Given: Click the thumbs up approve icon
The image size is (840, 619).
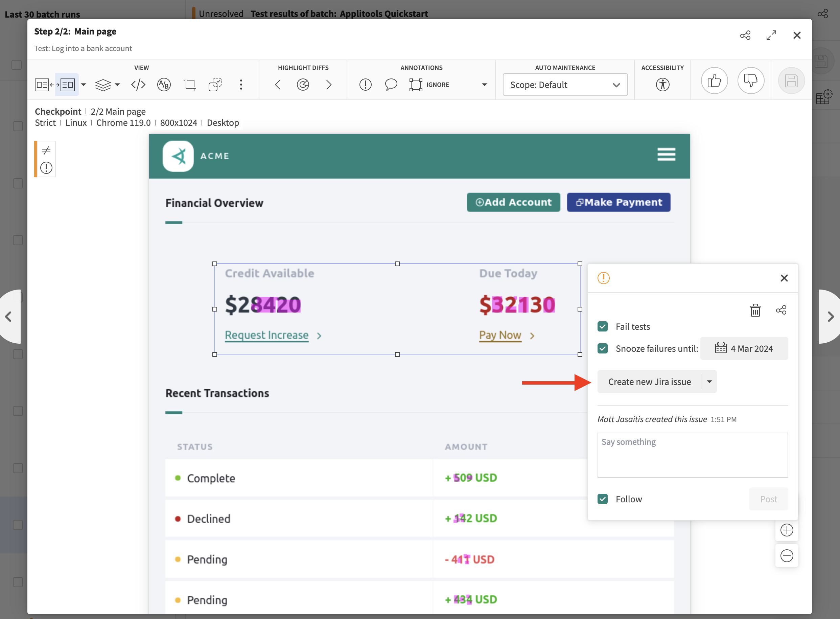Looking at the screenshot, I should pyautogui.click(x=714, y=81).
